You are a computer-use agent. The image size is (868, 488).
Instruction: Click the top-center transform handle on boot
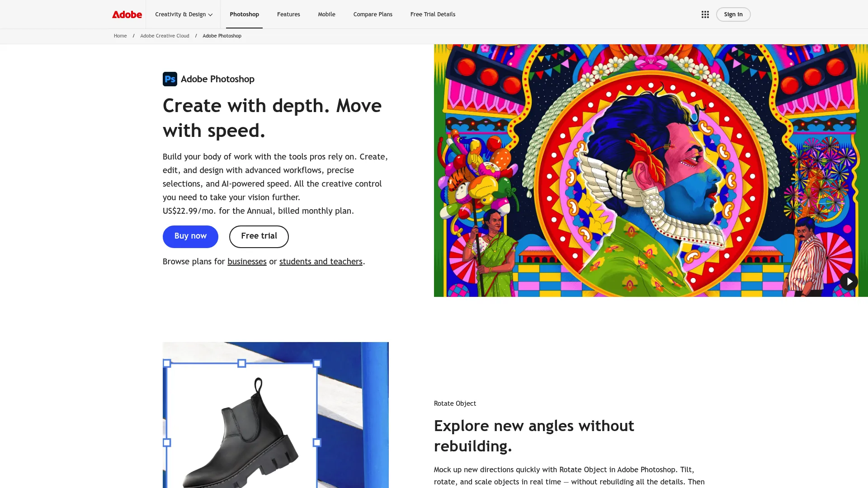pyautogui.click(x=242, y=363)
